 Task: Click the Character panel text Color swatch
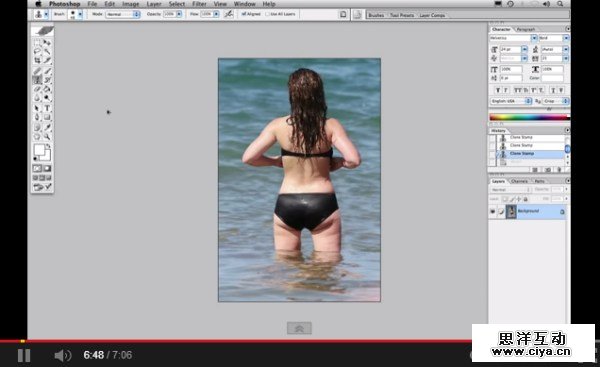(552, 78)
